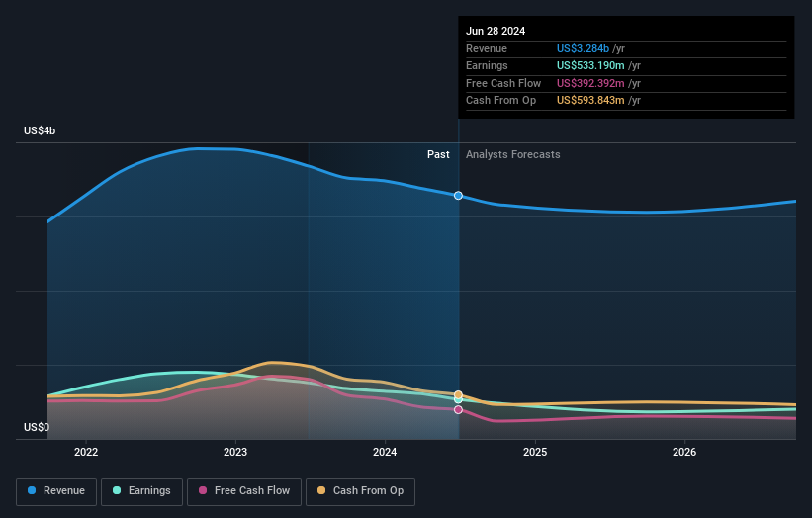Click the Earnings teal data point marker
The image size is (812, 518).
click(458, 400)
